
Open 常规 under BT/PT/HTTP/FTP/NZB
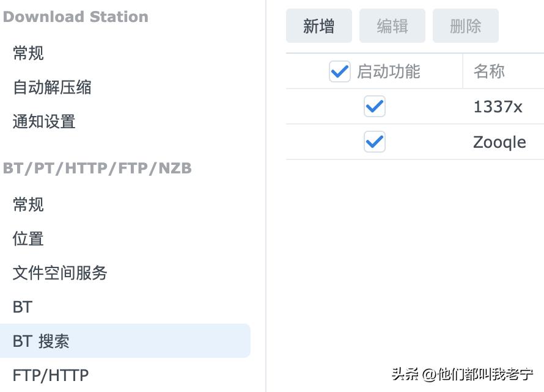coord(28,205)
